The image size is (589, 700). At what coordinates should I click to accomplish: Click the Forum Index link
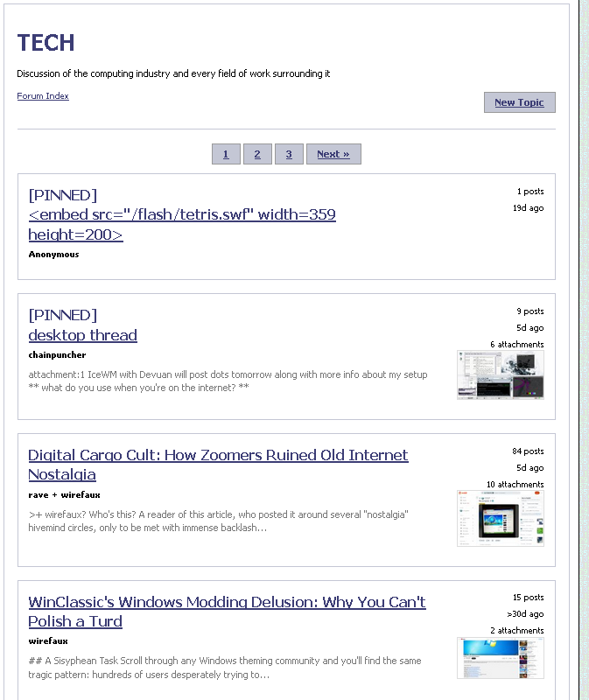point(43,96)
